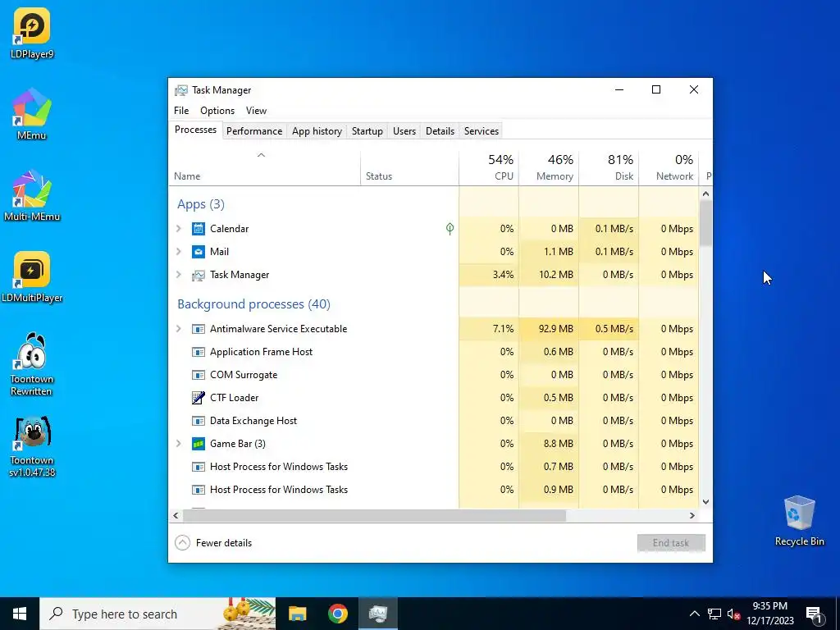Screen dimensions: 840x630
Task: Click the Antimalware Service Executable icon
Action: (x=199, y=329)
